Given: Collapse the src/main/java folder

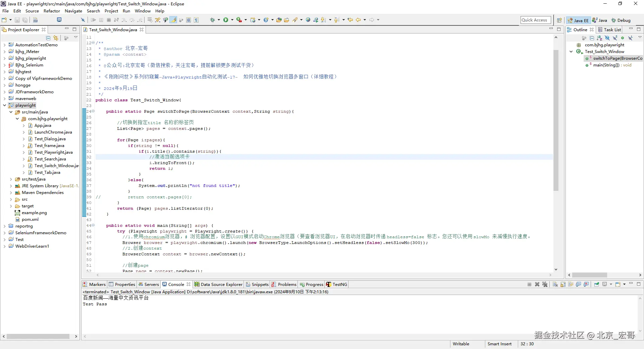Looking at the screenshot, I should pos(11,112).
